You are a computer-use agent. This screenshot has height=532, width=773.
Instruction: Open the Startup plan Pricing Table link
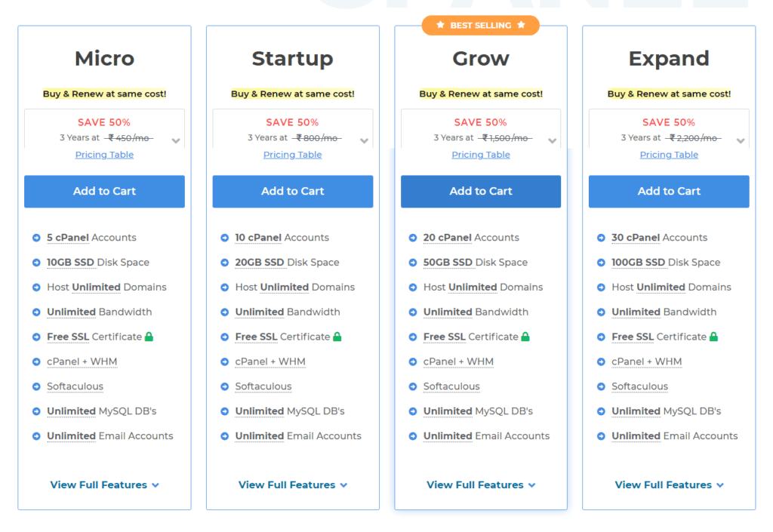(x=293, y=155)
